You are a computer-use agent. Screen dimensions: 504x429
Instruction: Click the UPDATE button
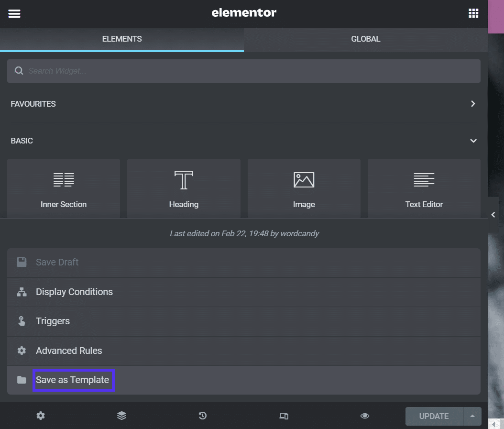click(x=433, y=416)
